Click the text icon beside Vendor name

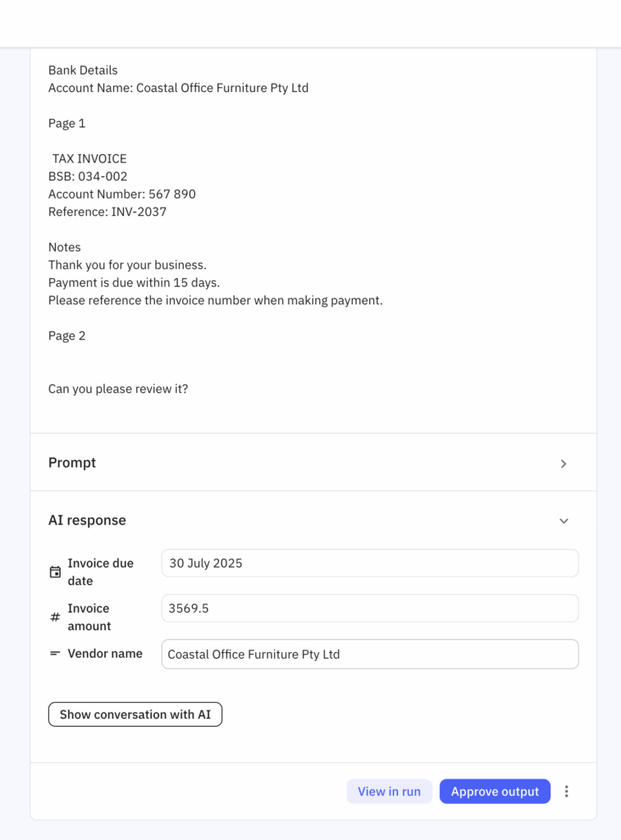pos(55,654)
